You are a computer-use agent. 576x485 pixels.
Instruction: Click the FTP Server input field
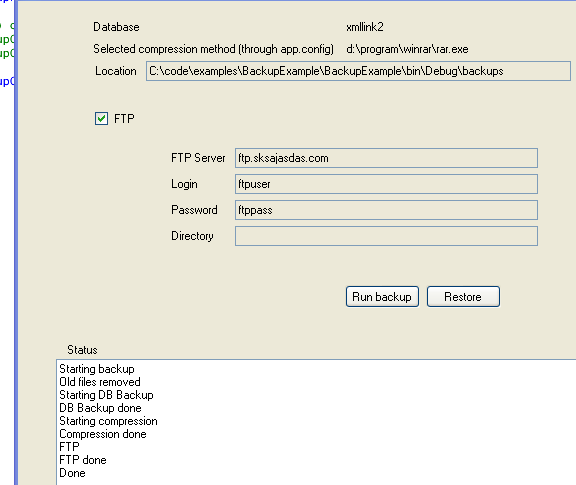386,158
